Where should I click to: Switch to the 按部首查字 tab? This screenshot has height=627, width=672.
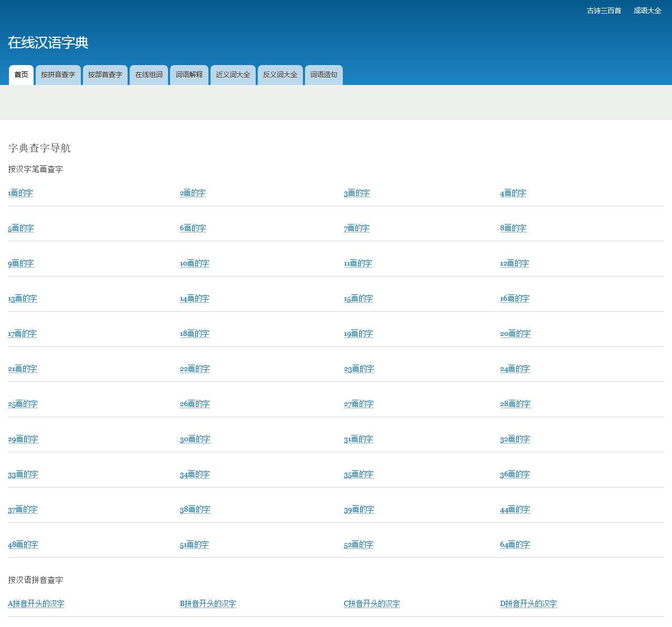pyautogui.click(x=105, y=75)
